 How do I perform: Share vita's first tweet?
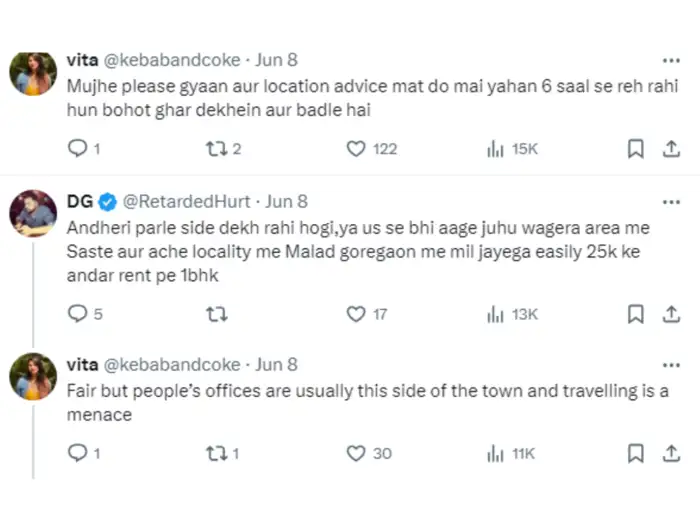672,149
